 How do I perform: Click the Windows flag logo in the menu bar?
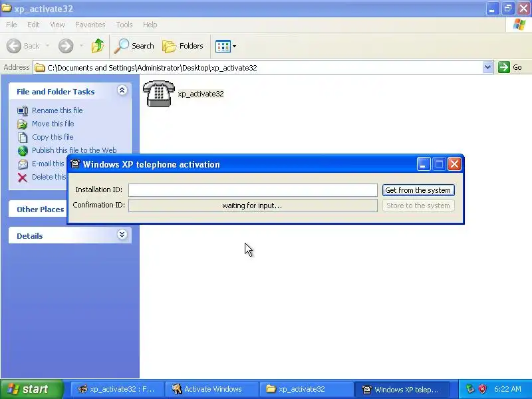tap(519, 25)
